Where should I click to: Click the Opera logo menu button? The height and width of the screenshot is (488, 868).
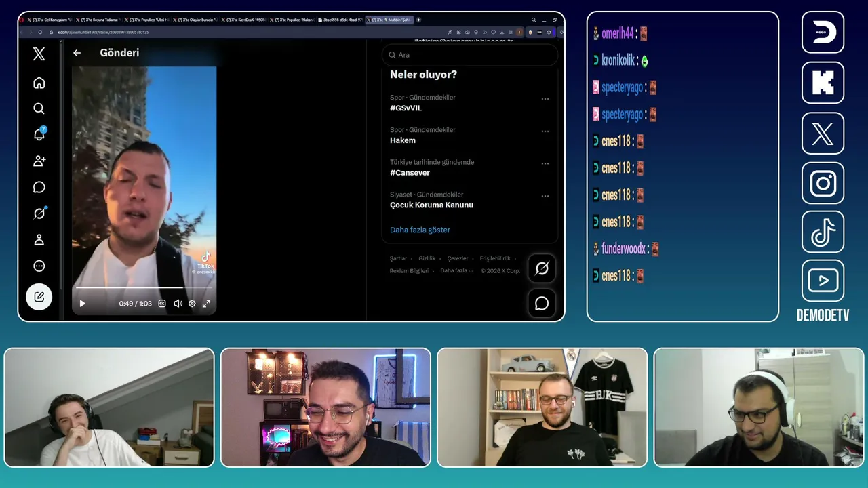(x=22, y=20)
